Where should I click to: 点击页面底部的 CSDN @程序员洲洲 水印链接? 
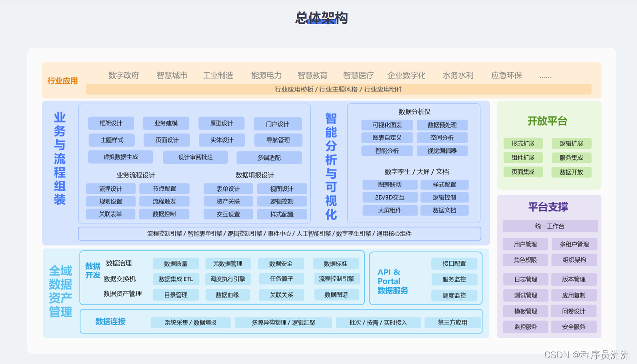[586, 355]
